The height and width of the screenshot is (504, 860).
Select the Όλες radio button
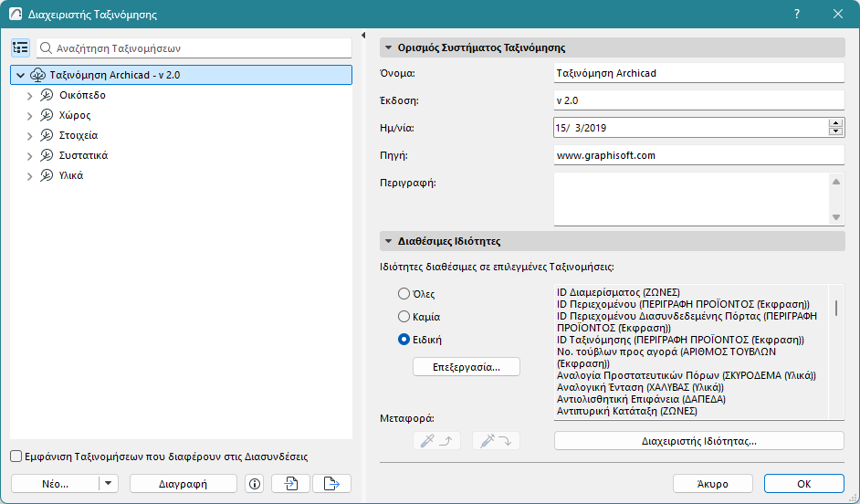(404, 294)
